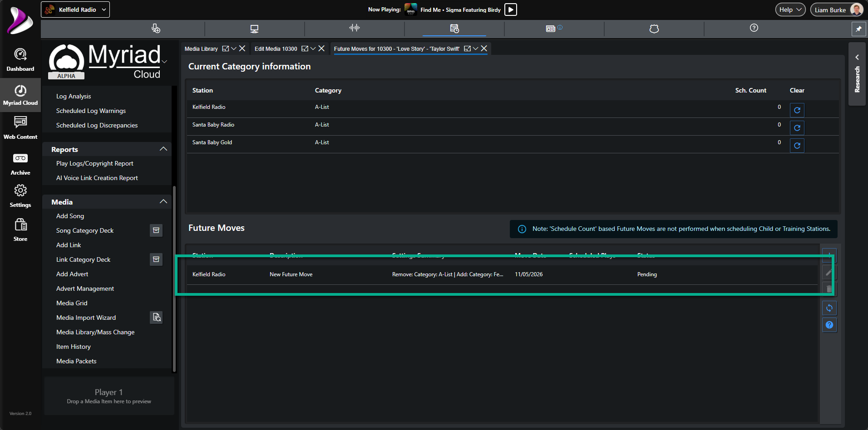The width and height of the screenshot is (868, 430).
Task: Click the newspaper icon in the top toolbar
Action: [x=551, y=29]
